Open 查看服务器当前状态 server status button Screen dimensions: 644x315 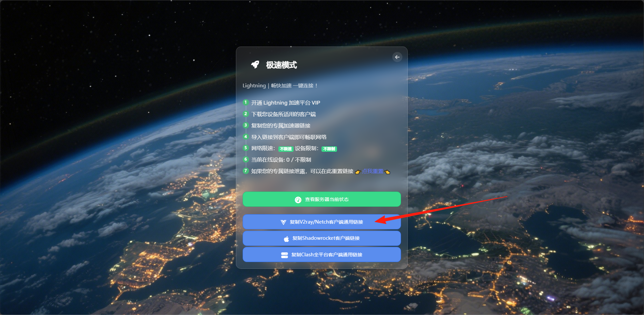point(322,199)
